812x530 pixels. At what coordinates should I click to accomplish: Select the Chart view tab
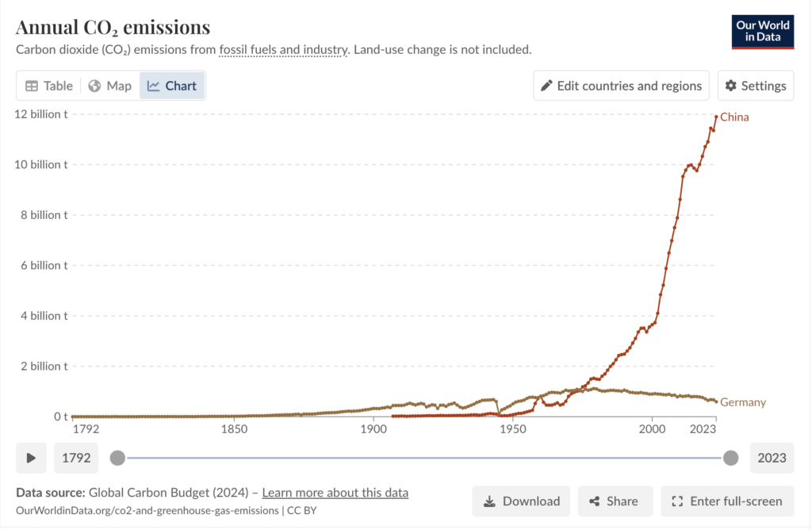tap(172, 86)
